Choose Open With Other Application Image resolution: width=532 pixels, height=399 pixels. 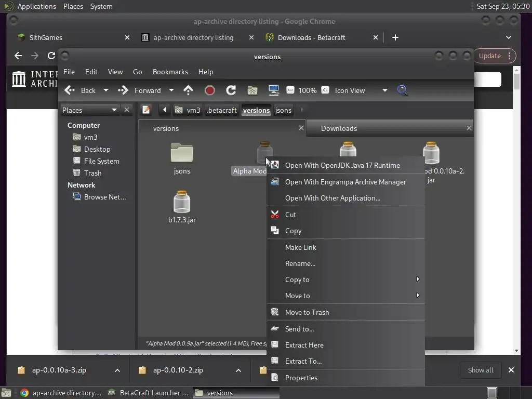point(345,198)
